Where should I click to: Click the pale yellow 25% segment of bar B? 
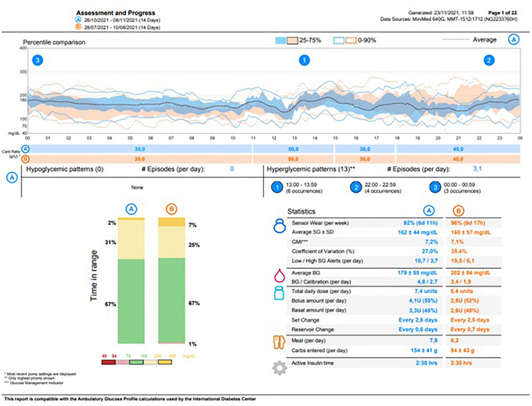pyautogui.click(x=172, y=242)
